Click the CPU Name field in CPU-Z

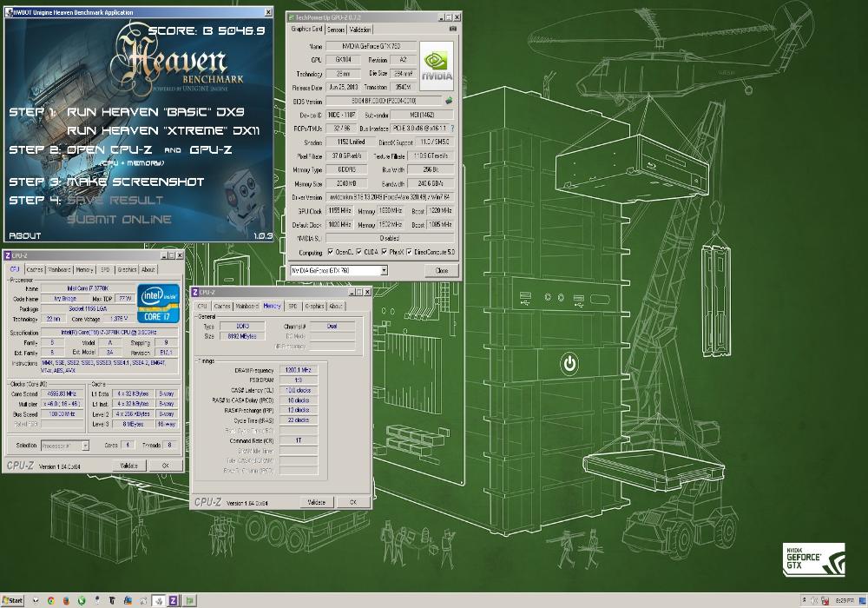[88, 288]
